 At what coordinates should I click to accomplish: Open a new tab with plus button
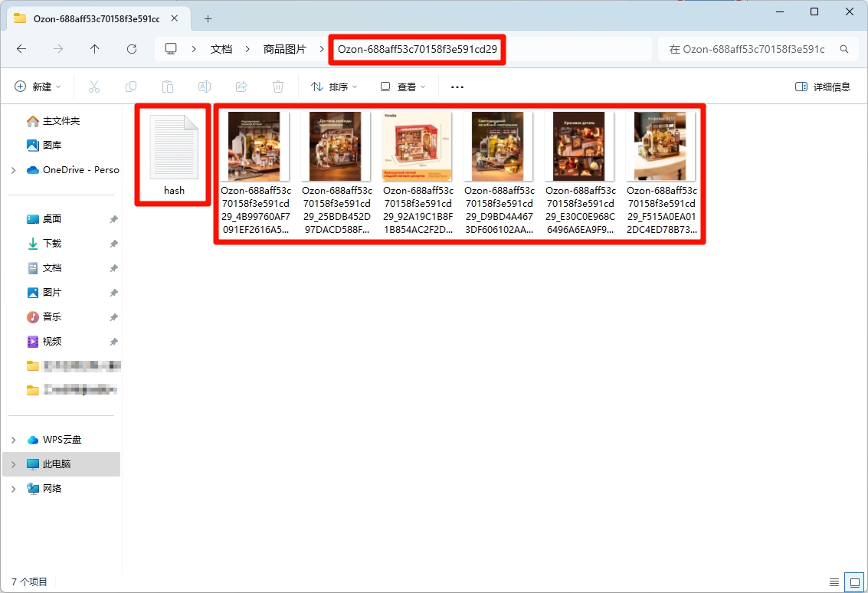point(208,18)
